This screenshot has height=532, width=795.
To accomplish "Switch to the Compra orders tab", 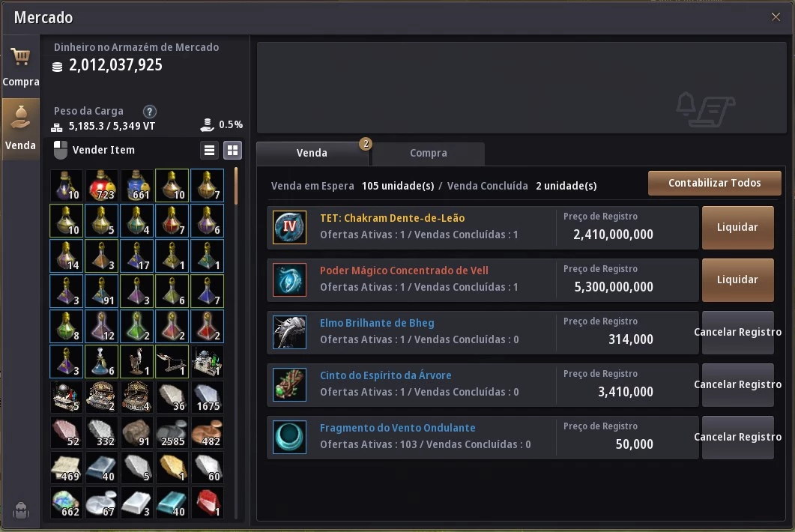I will [429, 153].
